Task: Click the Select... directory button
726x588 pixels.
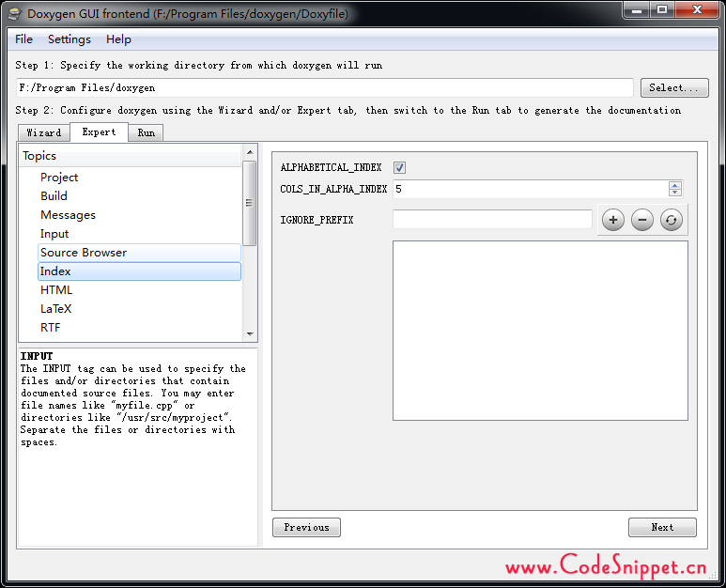Action: pyautogui.click(x=674, y=88)
